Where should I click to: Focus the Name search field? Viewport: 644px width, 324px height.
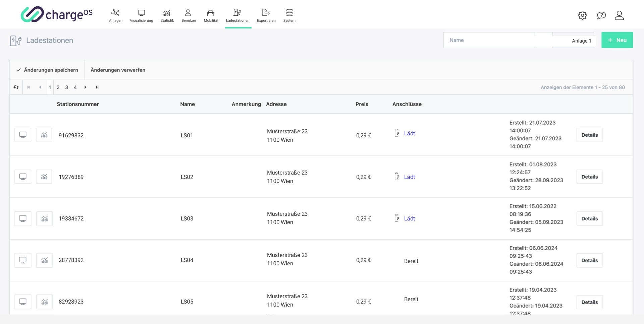click(x=489, y=40)
